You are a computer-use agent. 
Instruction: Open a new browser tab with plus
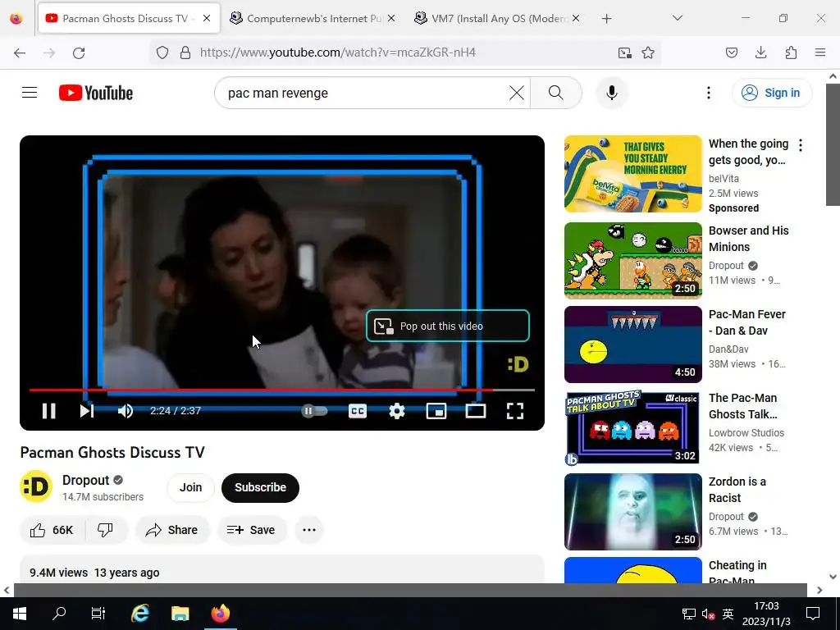606,19
